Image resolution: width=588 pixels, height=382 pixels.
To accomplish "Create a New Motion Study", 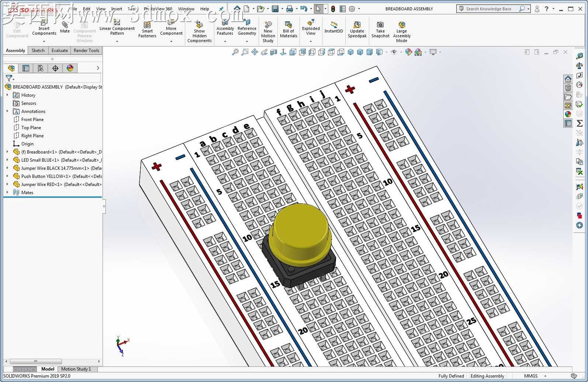I will pyautogui.click(x=268, y=32).
